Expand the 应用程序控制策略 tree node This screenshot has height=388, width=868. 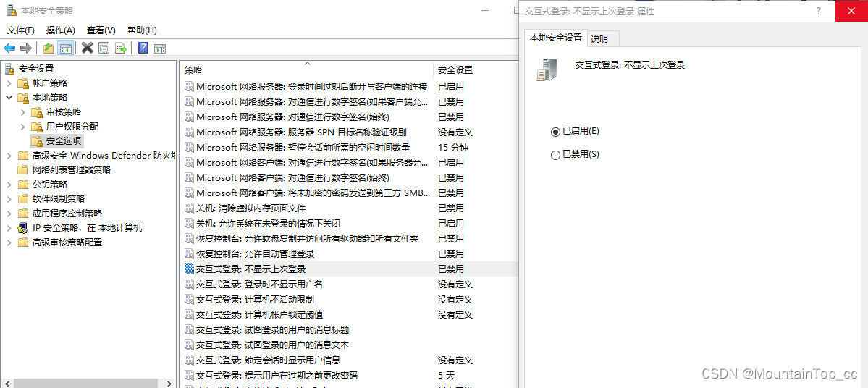(9, 213)
